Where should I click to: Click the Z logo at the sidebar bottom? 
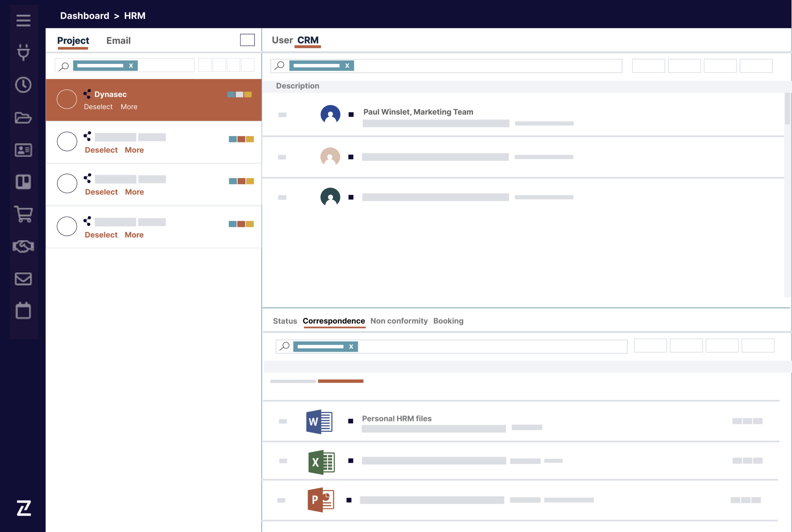[x=24, y=508]
